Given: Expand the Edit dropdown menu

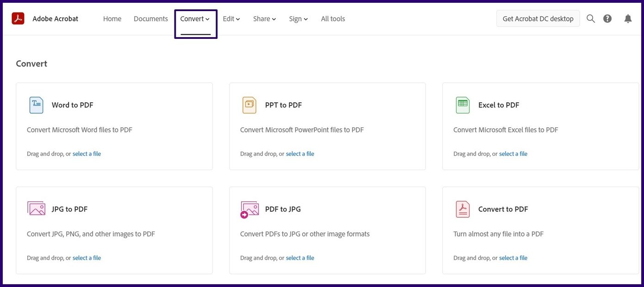Looking at the screenshot, I should tap(231, 19).
